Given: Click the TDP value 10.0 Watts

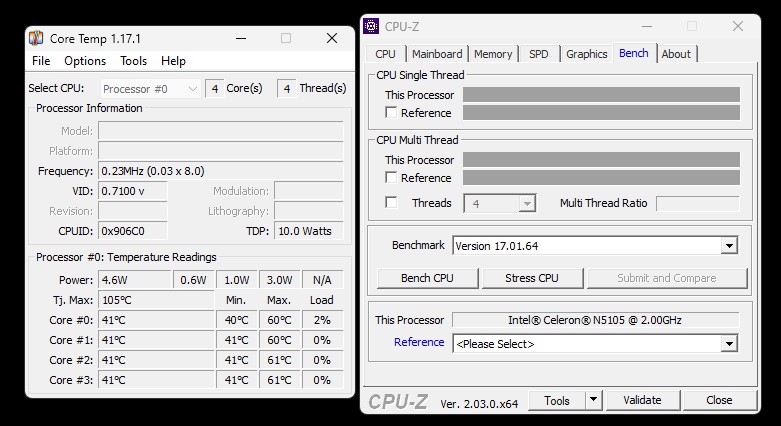Looking at the screenshot, I should tap(308, 231).
